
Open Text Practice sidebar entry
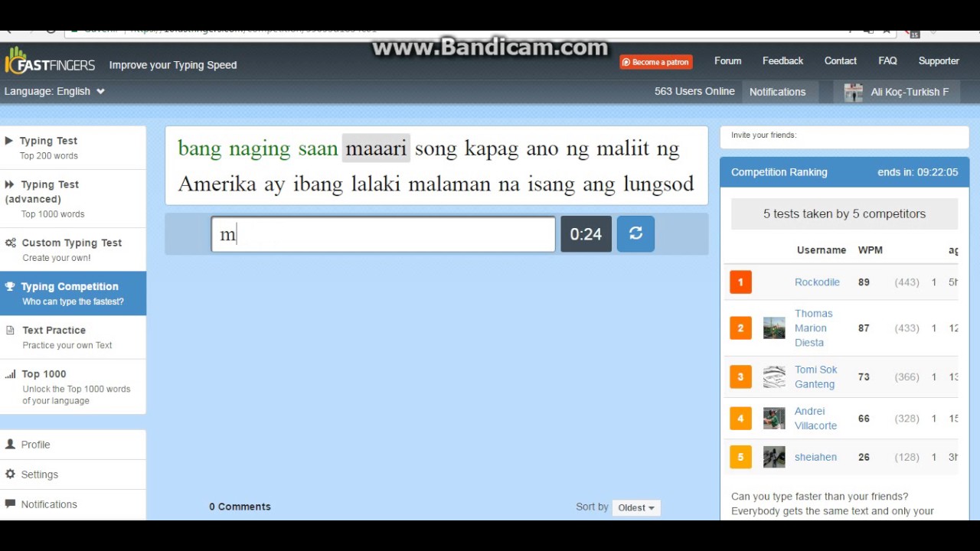(x=73, y=337)
